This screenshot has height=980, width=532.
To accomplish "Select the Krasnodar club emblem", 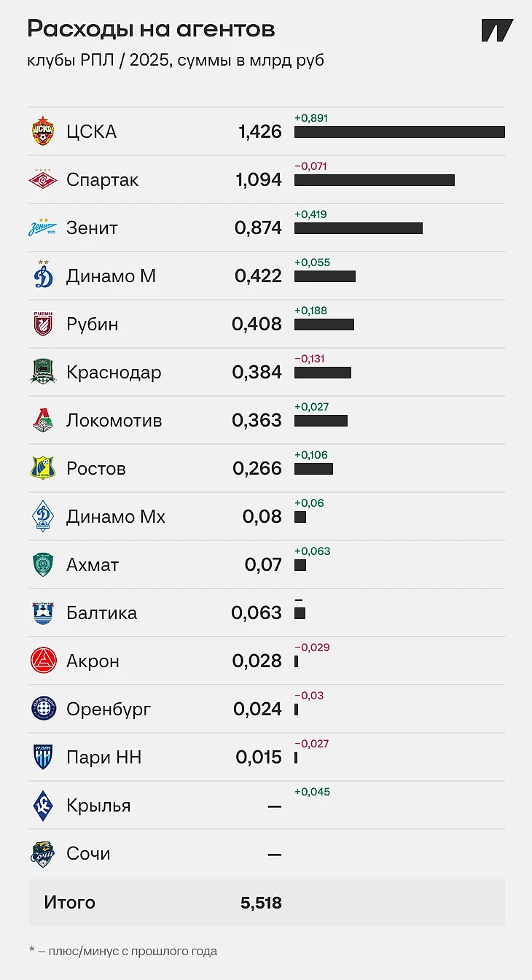I will click(43, 372).
